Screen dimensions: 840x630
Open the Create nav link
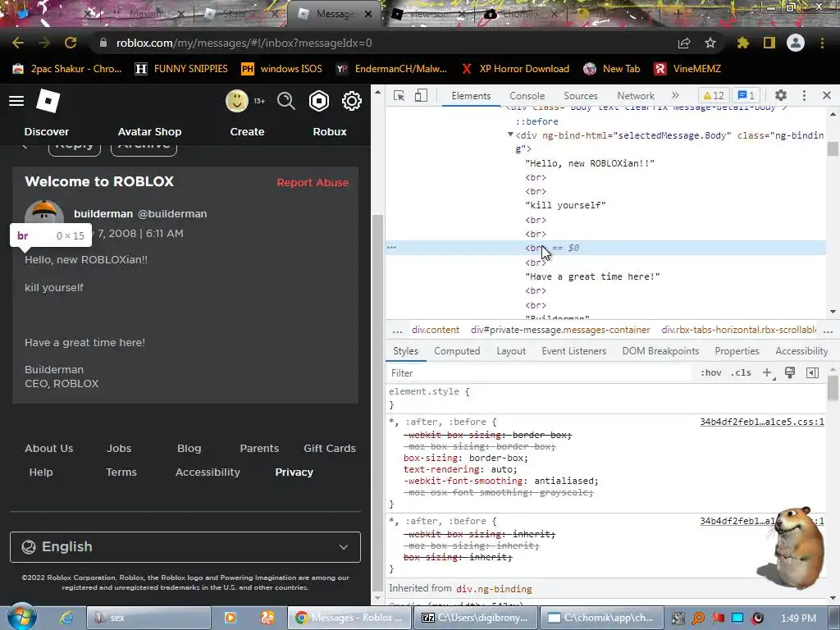[x=247, y=132]
